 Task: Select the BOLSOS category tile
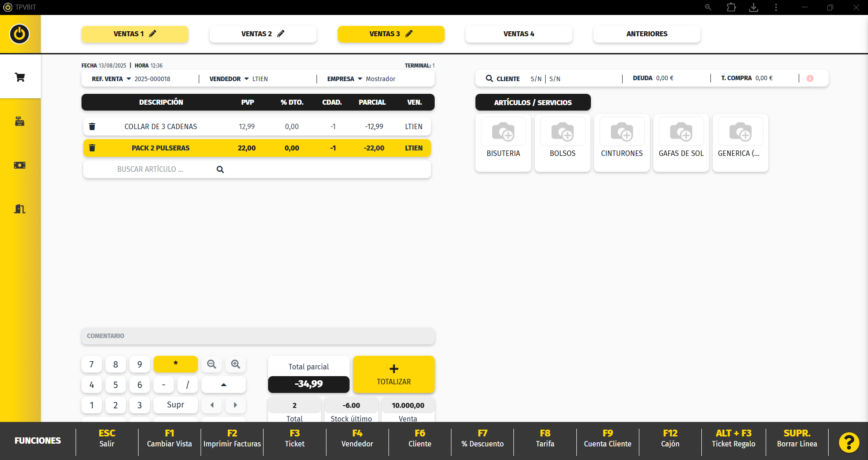[562, 142]
